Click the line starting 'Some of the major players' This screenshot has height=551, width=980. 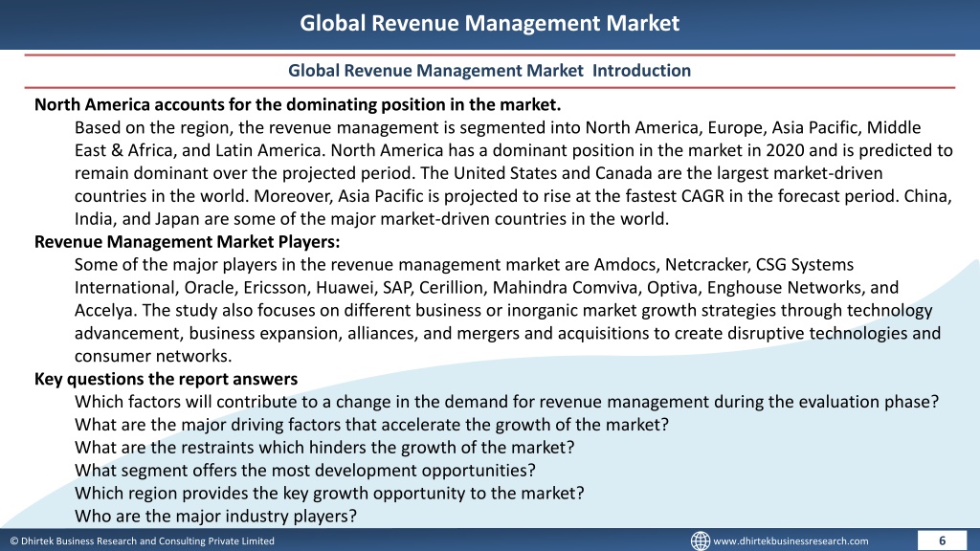click(464, 265)
